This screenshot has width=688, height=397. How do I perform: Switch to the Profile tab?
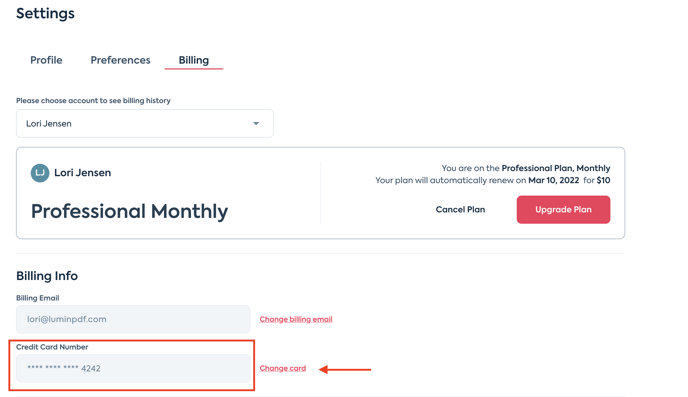coord(46,60)
